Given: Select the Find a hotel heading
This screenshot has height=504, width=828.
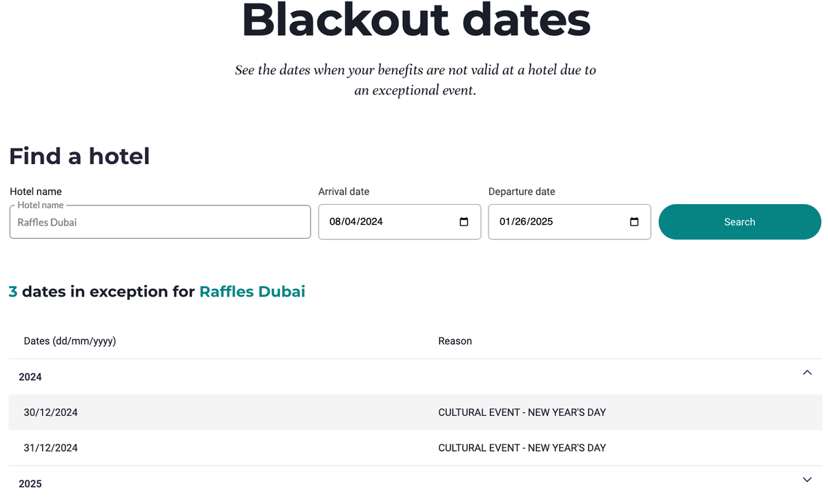Looking at the screenshot, I should click(x=79, y=157).
